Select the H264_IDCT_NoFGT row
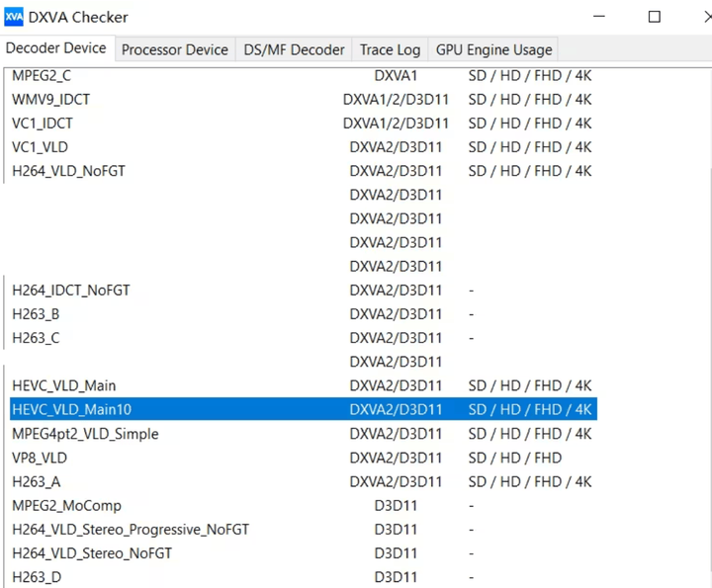 pos(304,291)
